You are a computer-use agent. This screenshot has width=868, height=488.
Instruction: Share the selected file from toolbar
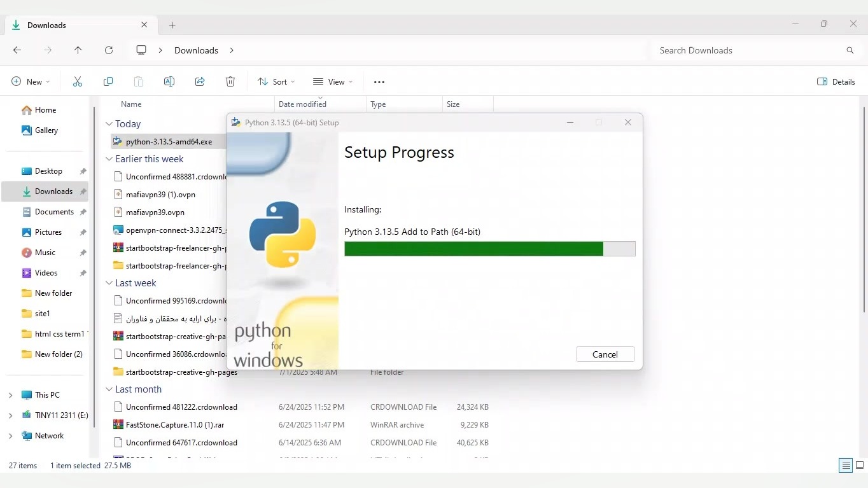pos(200,81)
